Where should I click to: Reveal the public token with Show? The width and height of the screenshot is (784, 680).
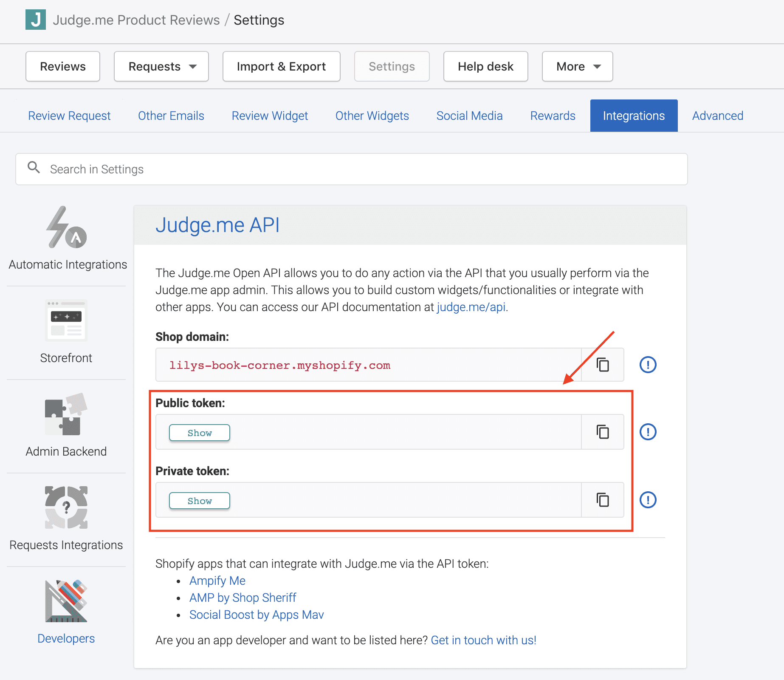[200, 433]
